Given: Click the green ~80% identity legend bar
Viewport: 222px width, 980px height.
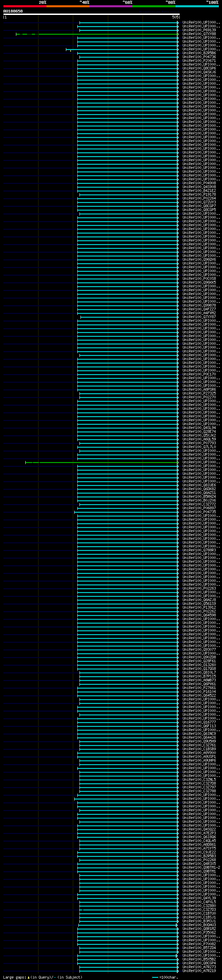Looking at the screenshot, I should [x=154, y=6].
